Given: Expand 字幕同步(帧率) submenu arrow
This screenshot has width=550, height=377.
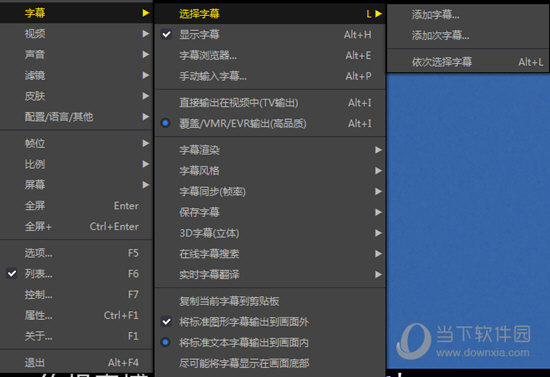Looking at the screenshot, I should [x=378, y=191].
